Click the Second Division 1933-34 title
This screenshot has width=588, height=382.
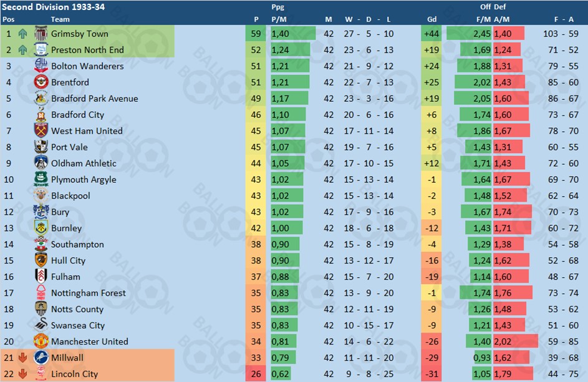pos(53,7)
